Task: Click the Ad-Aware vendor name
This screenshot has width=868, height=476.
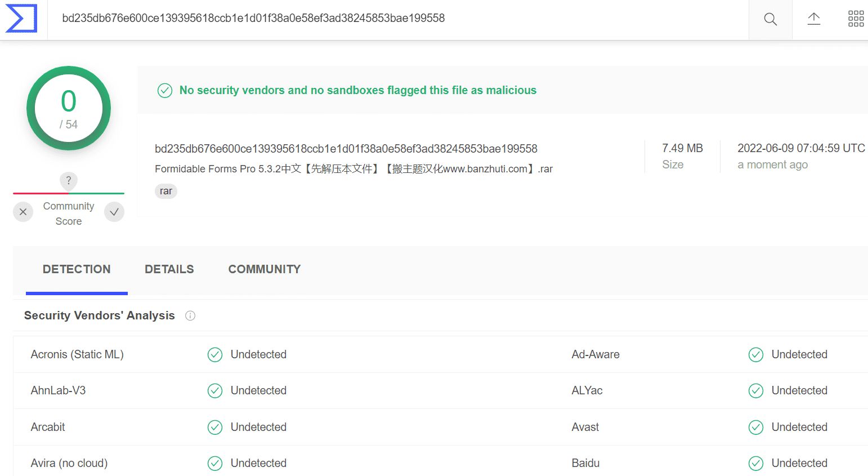Action: (x=596, y=354)
